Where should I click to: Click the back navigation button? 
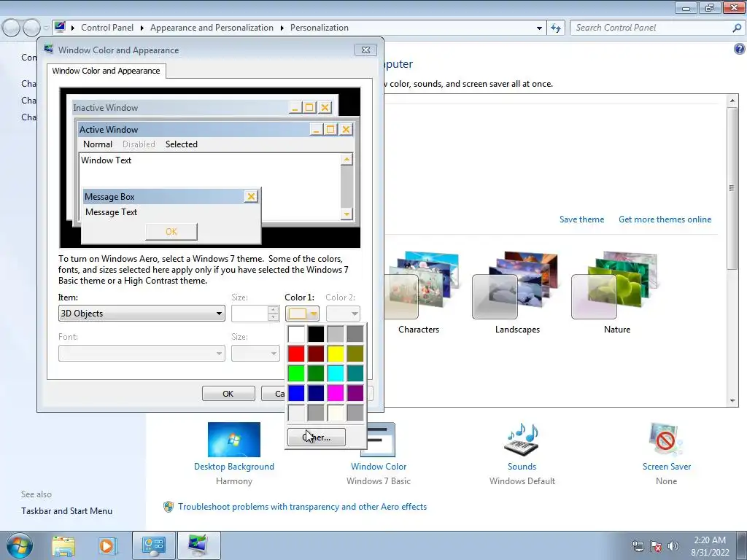12,28
